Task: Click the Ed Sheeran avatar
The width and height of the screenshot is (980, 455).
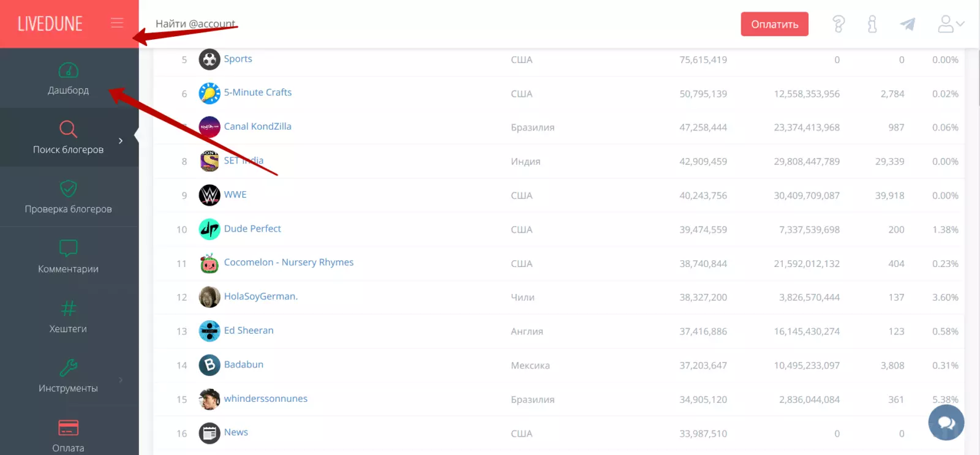Action: (x=209, y=331)
